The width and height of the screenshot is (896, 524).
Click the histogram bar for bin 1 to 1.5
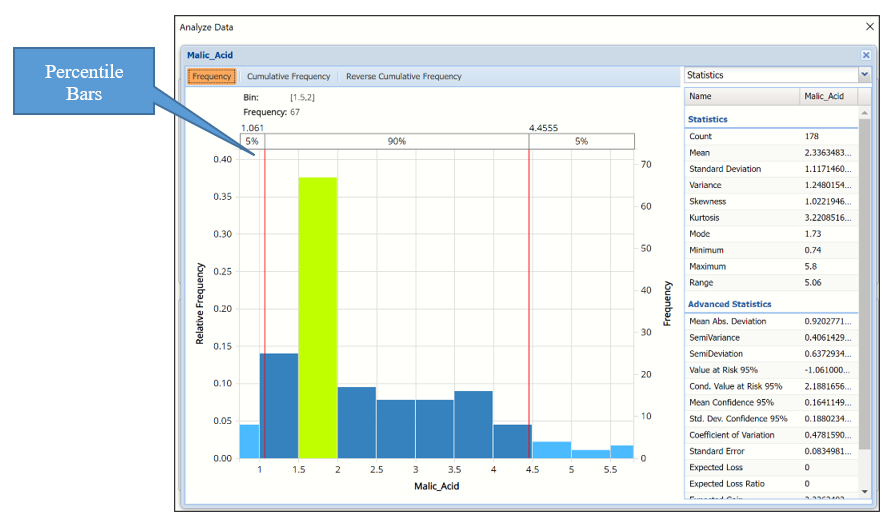tap(279, 405)
